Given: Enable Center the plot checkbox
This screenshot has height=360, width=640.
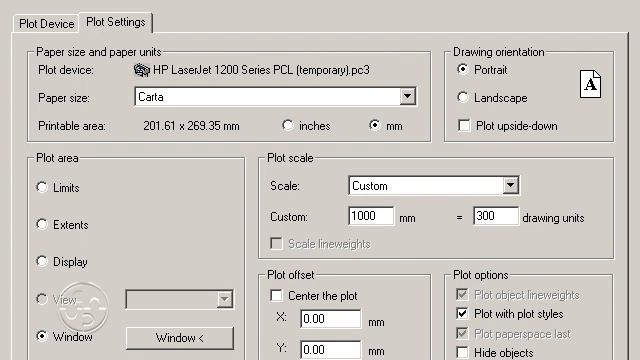Looking at the screenshot, I should (x=276, y=296).
